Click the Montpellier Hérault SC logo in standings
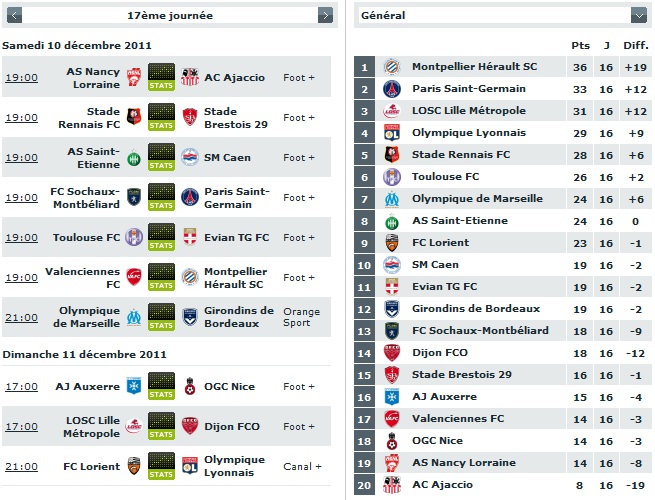 click(392, 67)
